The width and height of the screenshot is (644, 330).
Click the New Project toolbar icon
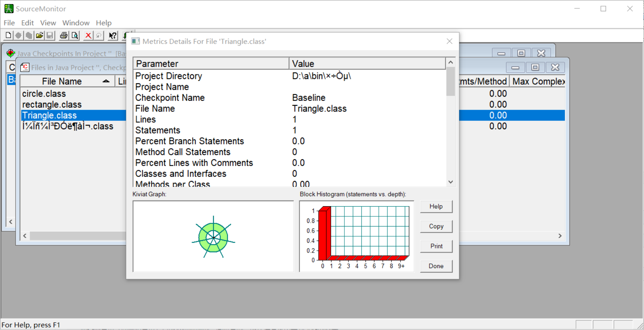(x=8, y=35)
